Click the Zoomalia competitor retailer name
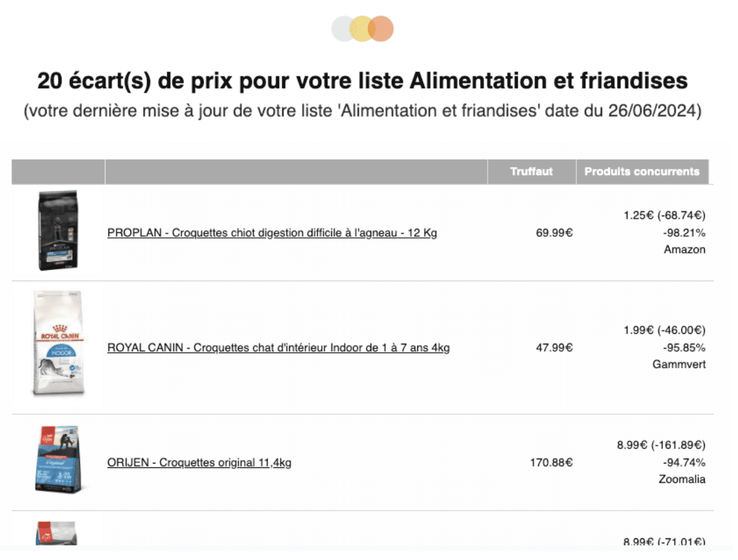The image size is (738, 560). click(x=681, y=479)
